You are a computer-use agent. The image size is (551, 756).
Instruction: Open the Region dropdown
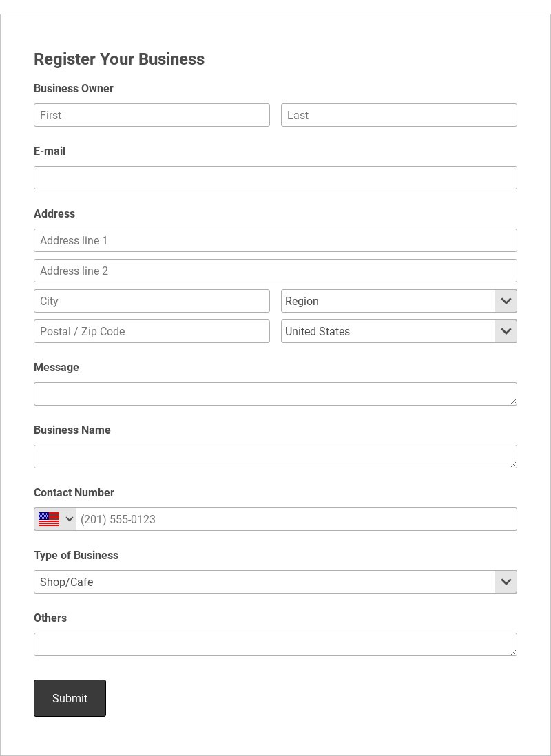[399, 302]
